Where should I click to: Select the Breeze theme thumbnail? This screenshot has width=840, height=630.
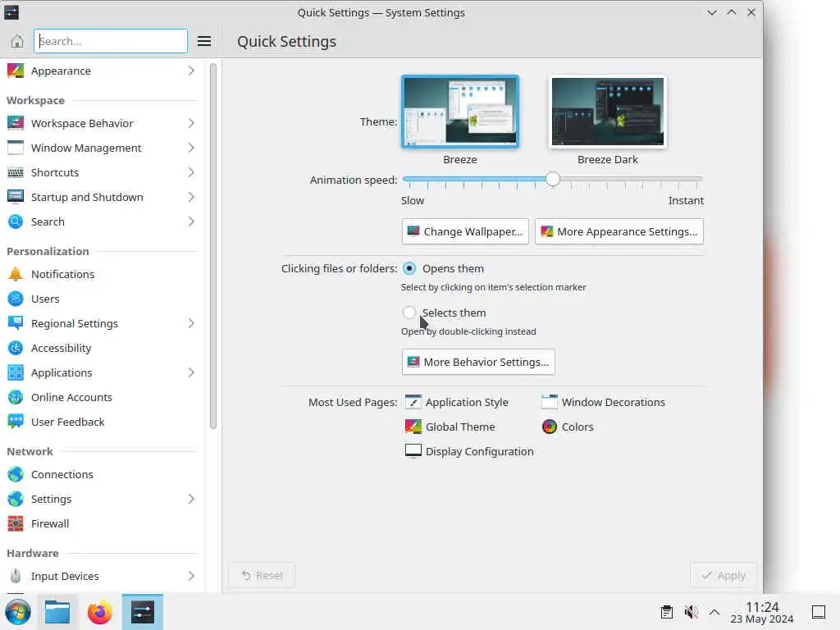[x=460, y=112]
